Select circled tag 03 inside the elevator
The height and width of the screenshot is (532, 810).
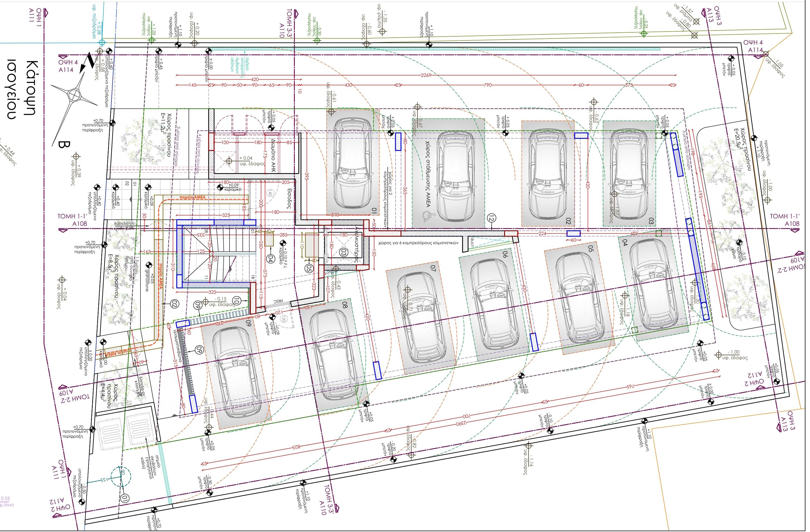343,252
